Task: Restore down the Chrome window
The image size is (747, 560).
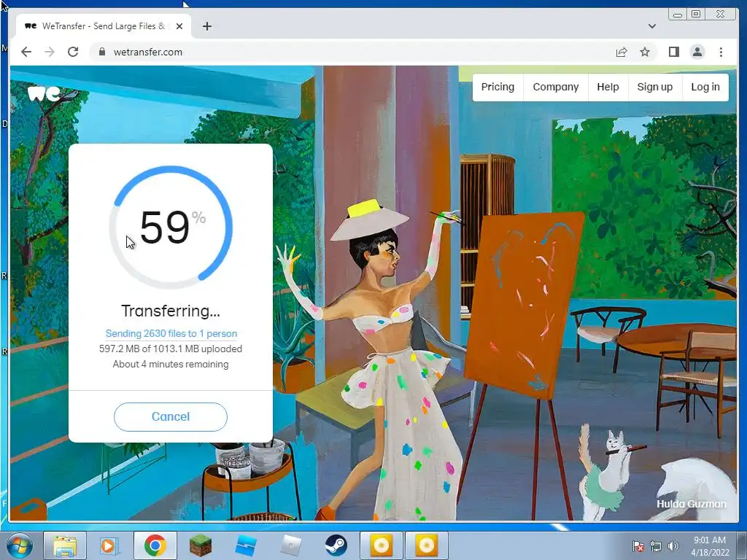Action: click(696, 15)
